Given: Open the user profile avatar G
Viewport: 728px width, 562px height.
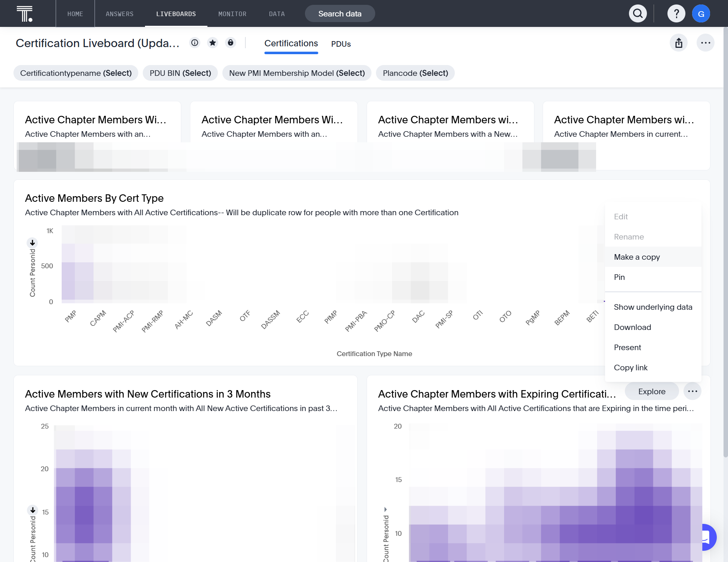Looking at the screenshot, I should point(701,14).
